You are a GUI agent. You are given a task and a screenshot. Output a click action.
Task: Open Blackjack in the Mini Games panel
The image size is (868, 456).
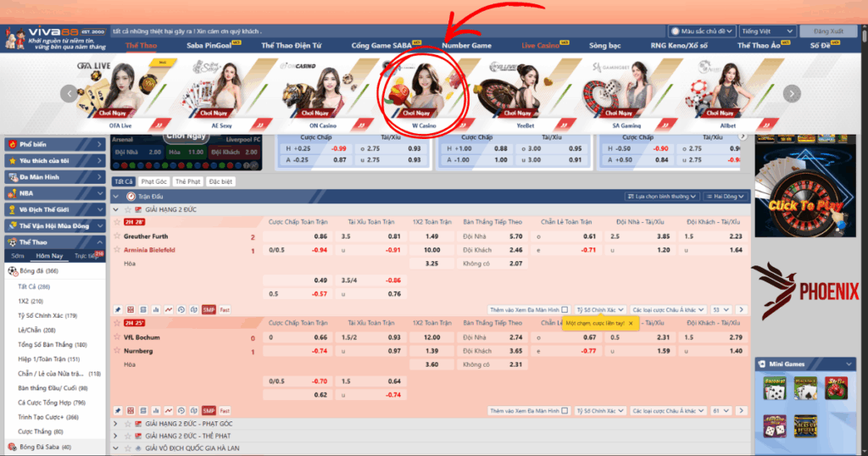tap(804, 388)
